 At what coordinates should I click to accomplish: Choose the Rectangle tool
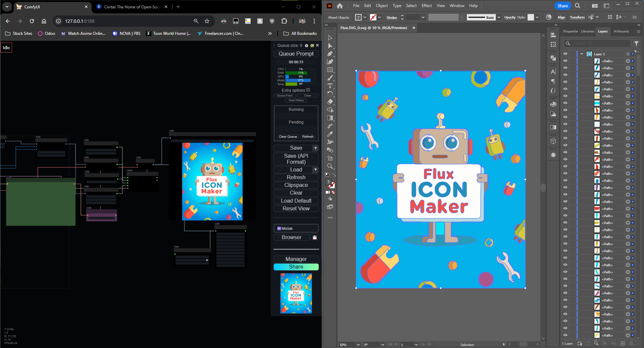[x=330, y=70]
